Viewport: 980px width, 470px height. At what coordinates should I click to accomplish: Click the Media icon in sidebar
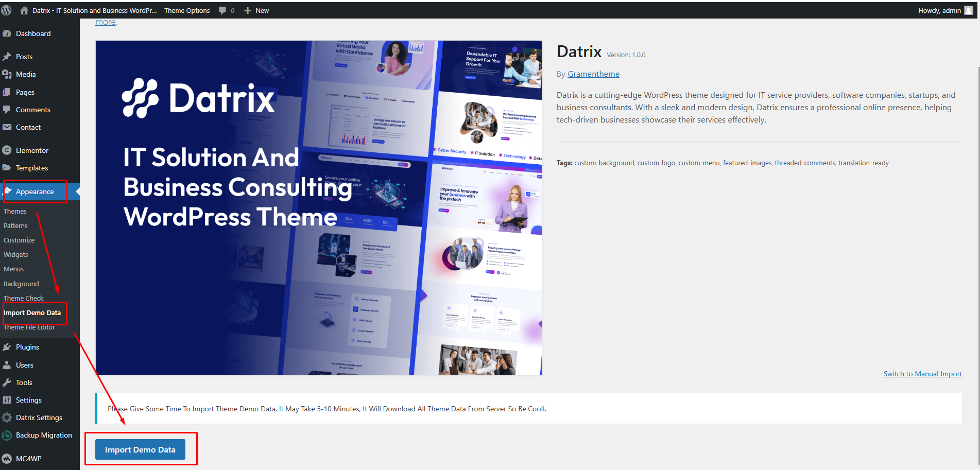pyautogui.click(x=7, y=74)
